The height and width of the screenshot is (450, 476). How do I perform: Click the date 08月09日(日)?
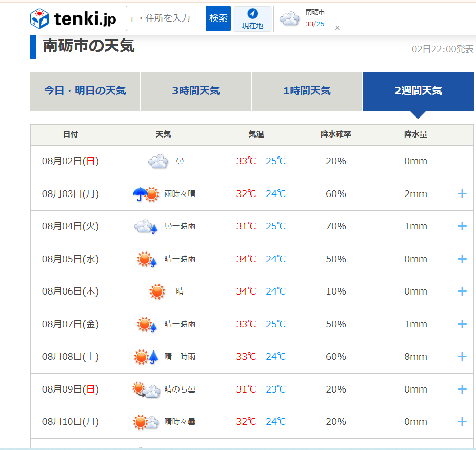[x=70, y=389]
